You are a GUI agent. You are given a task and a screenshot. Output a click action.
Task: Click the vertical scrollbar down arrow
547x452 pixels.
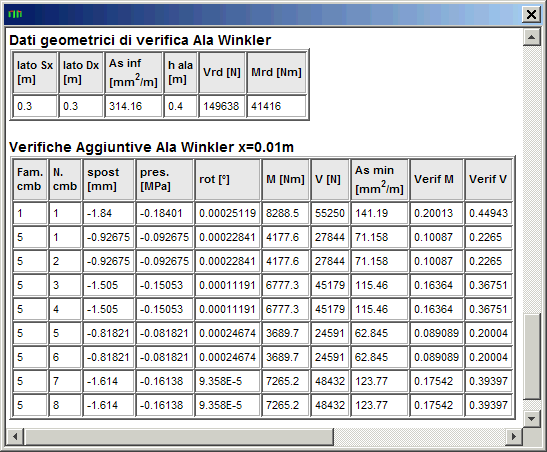(531, 418)
